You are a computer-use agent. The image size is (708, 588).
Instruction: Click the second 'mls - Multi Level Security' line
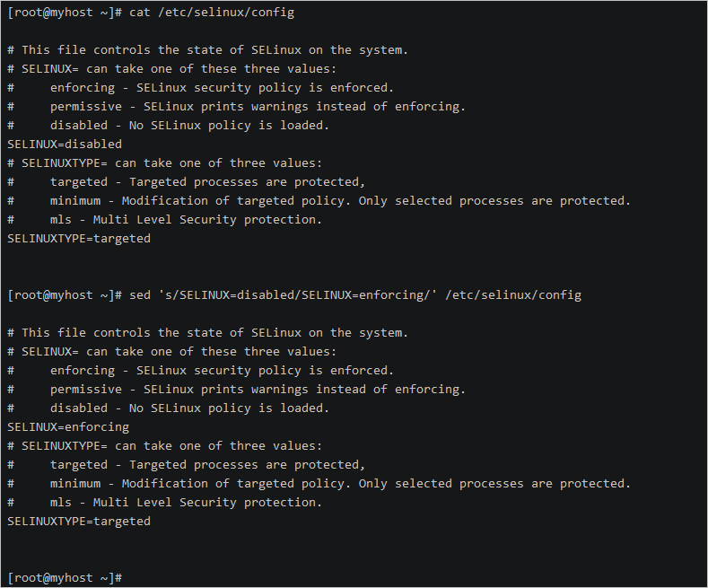185,502
